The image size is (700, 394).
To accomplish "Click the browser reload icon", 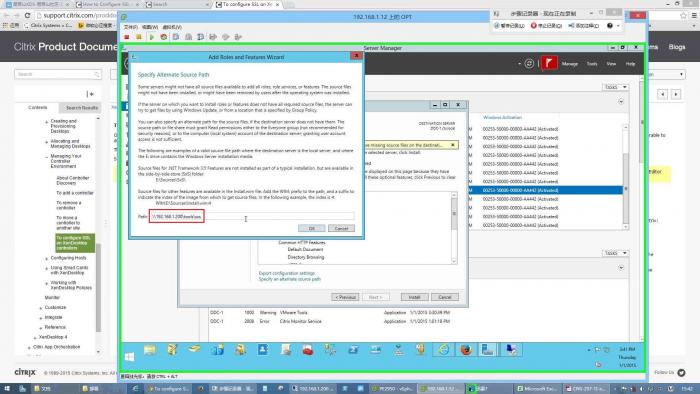I will coord(27,16).
